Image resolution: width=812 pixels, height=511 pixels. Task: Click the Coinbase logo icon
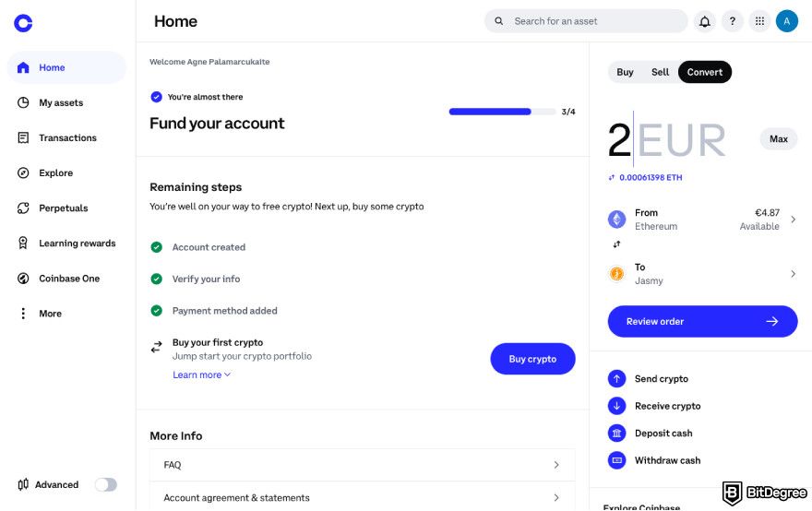point(23,23)
